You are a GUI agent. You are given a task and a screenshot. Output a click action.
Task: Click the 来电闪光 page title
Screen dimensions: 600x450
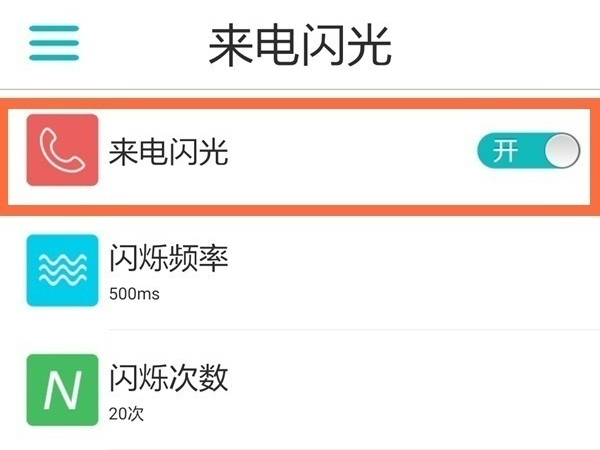point(299,45)
